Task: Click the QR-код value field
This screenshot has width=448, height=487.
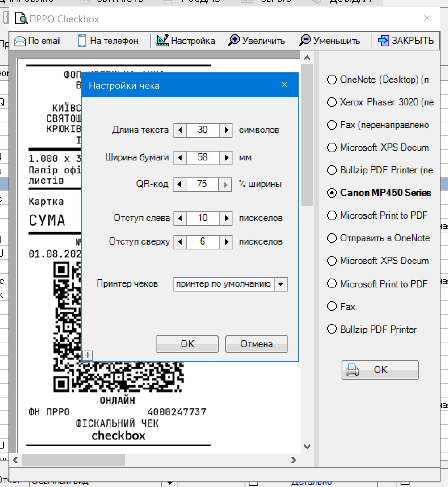Action: coord(202,184)
